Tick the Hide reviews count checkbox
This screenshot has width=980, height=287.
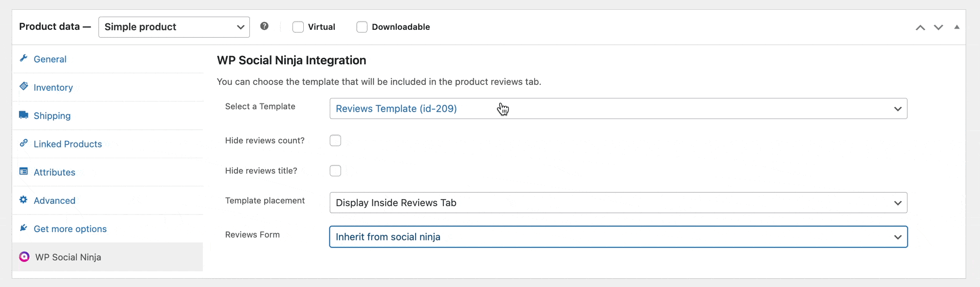335,141
